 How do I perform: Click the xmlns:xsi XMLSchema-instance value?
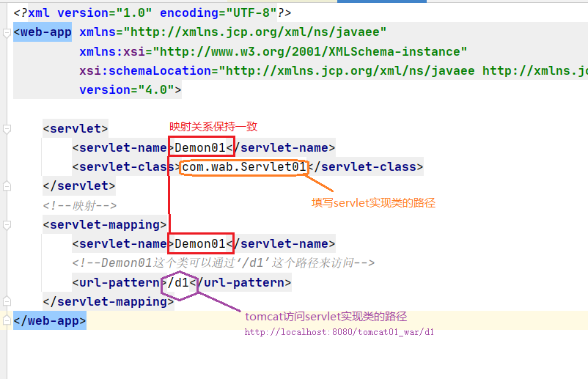pyautogui.click(x=309, y=51)
